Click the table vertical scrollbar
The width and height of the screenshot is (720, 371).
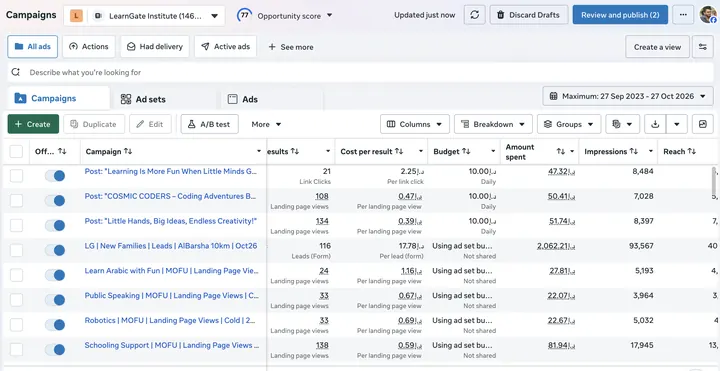[x=714, y=181]
